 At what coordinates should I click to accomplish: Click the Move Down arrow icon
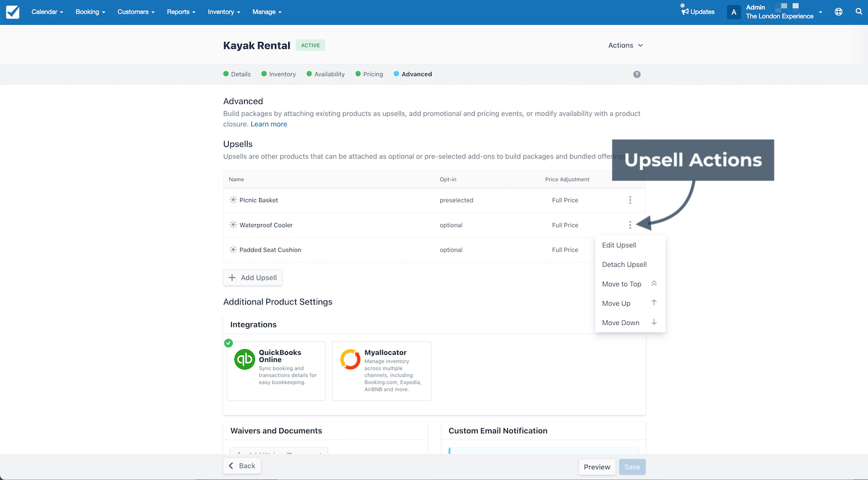click(x=654, y=322)
